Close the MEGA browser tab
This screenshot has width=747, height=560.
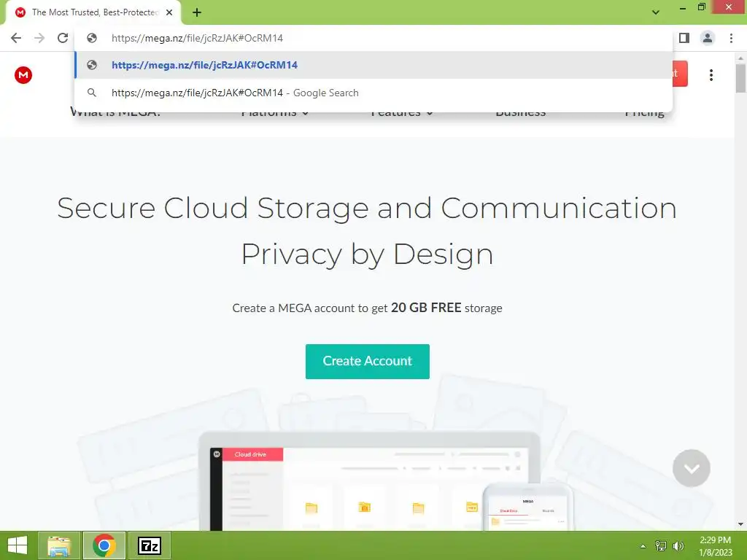tap(169, 12)
